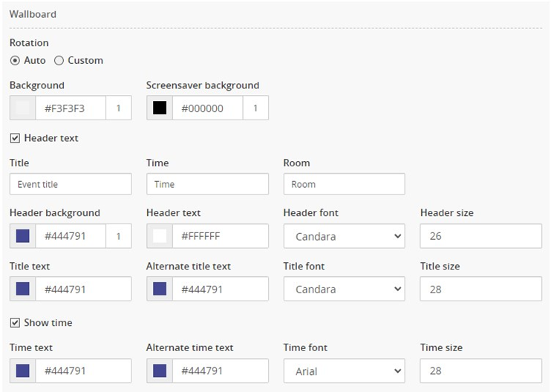551x392 pixels.
Task: Click the Background hex code field
Action: (x=71, y=108)
